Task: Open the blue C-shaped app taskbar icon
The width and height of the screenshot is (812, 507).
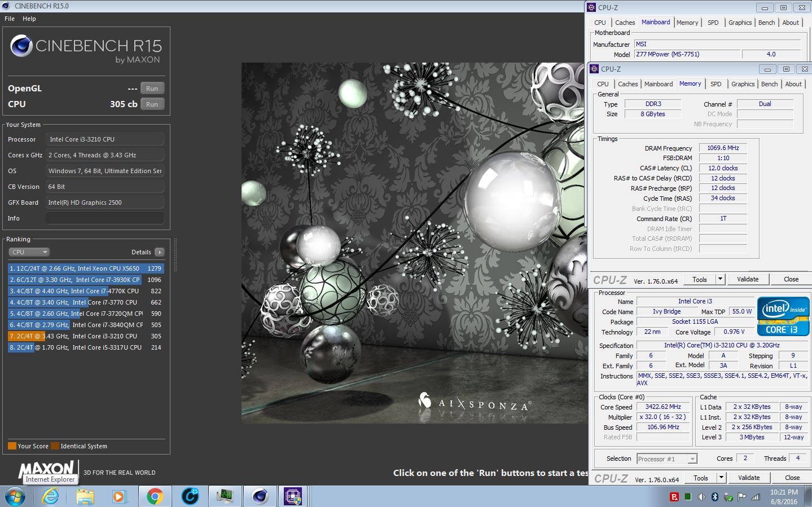Action: pyautogui.click(x=190, y=496)
